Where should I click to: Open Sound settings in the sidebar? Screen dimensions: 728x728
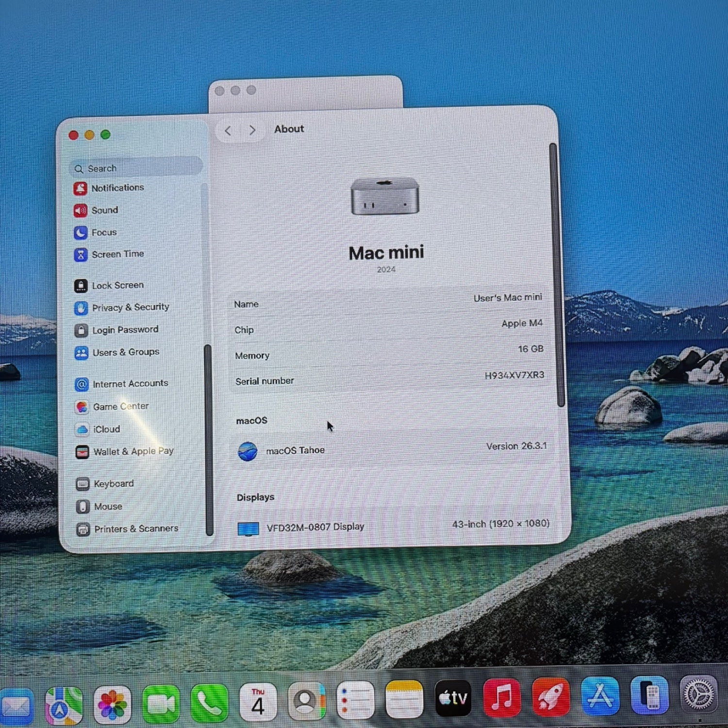(96, 210)
